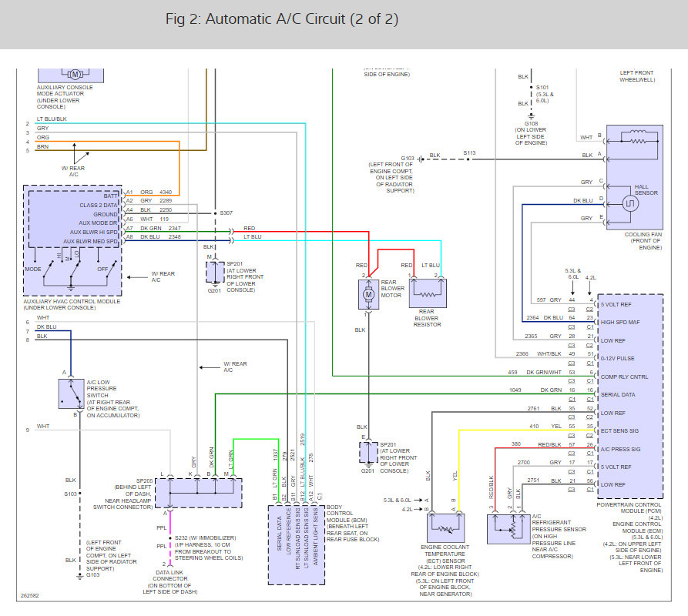688x616 pixels.
Task: Click the S101 splice label
Action: 542,88
